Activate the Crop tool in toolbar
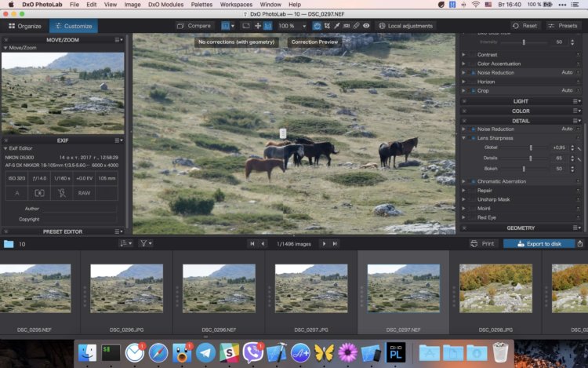 click(327, 26)
